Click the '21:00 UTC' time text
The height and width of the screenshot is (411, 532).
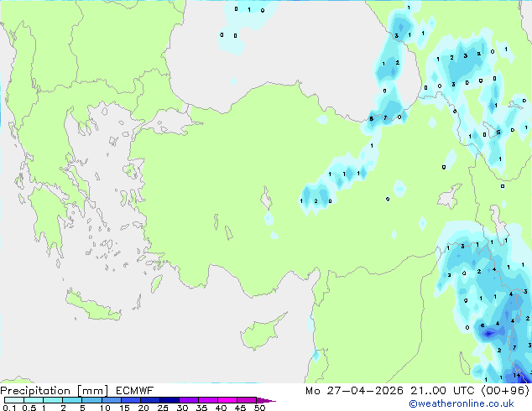click(x=442, y=391)
